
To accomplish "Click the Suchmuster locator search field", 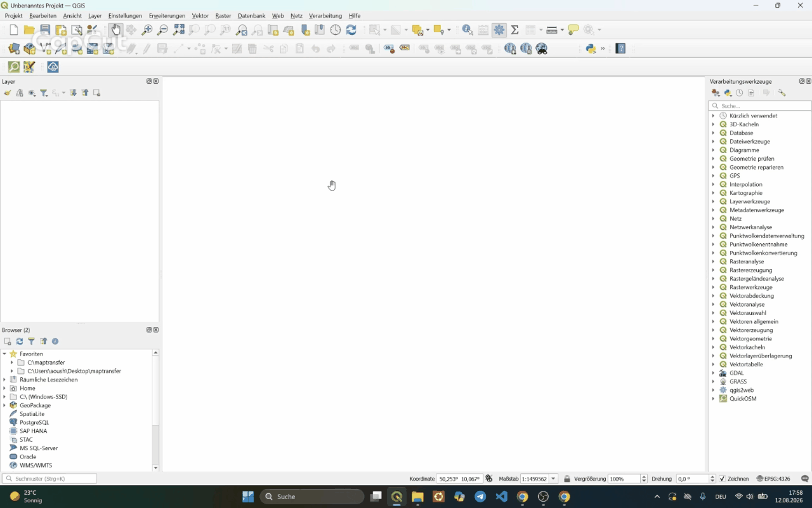I will (49, 479).
